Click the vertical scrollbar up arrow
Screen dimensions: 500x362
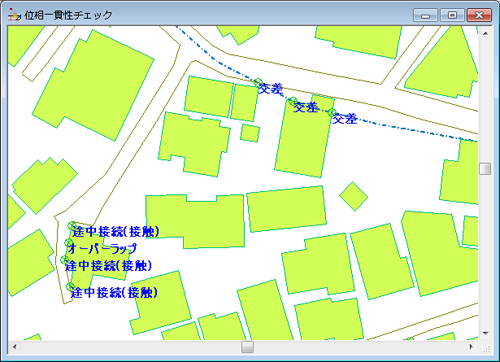[485, 33]
